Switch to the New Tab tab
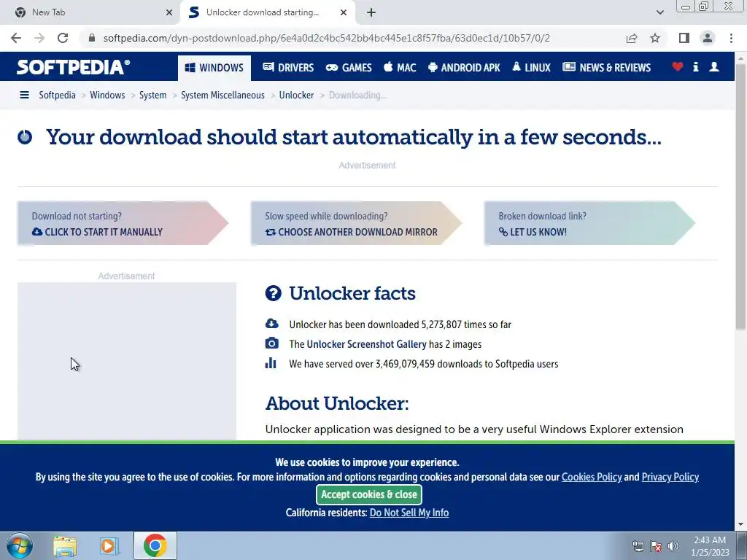The width and height of the screenshot is (747, 560). pyautogui.click(x=90, y=12)
